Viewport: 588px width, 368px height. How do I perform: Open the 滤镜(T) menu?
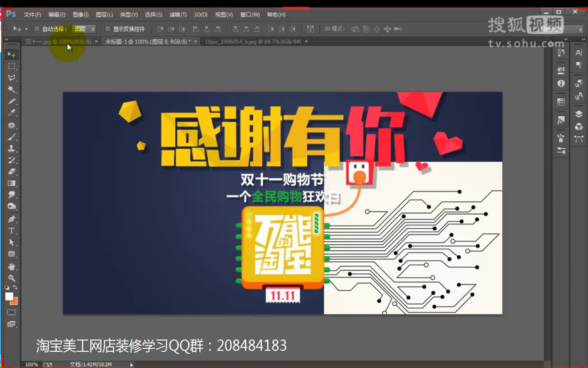point(178,15)
